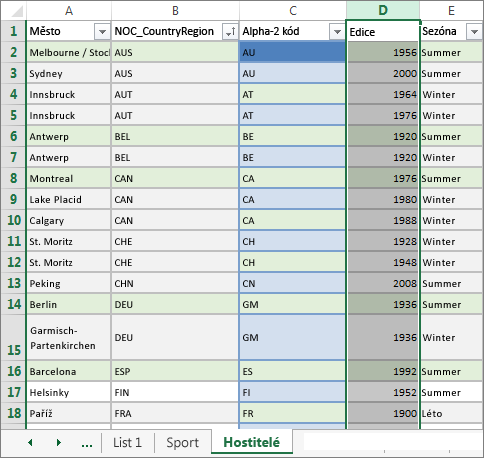Select the Hostitelé sheet tab

click(x=252, y=442)
